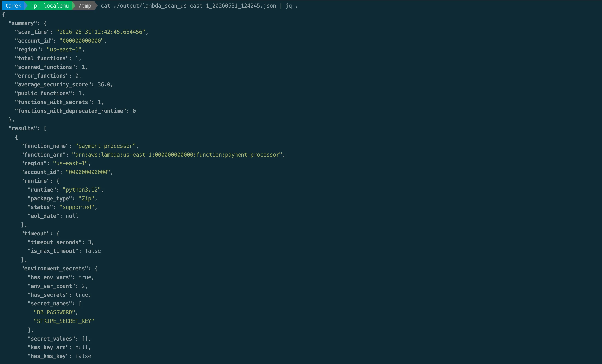Click the DB_PASSWORD secret name
602x364 pixels.
point(55,312)
